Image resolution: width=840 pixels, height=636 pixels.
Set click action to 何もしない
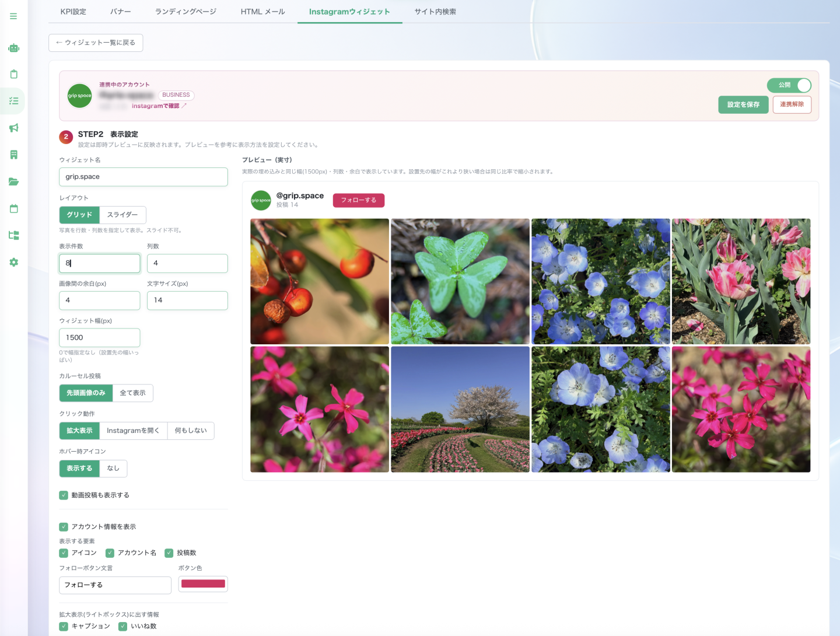[x=191, y=431]
